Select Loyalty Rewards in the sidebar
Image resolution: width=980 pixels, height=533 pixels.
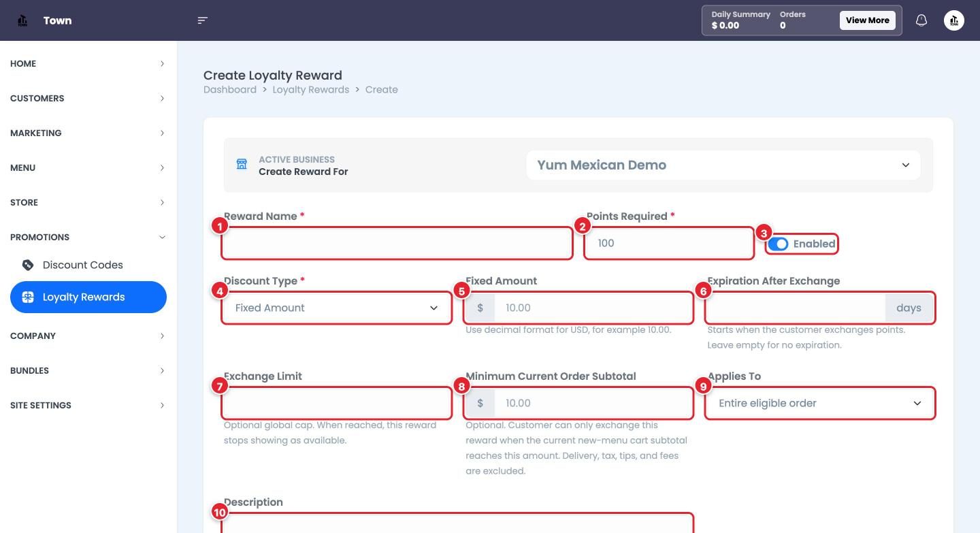pos(88,297)
